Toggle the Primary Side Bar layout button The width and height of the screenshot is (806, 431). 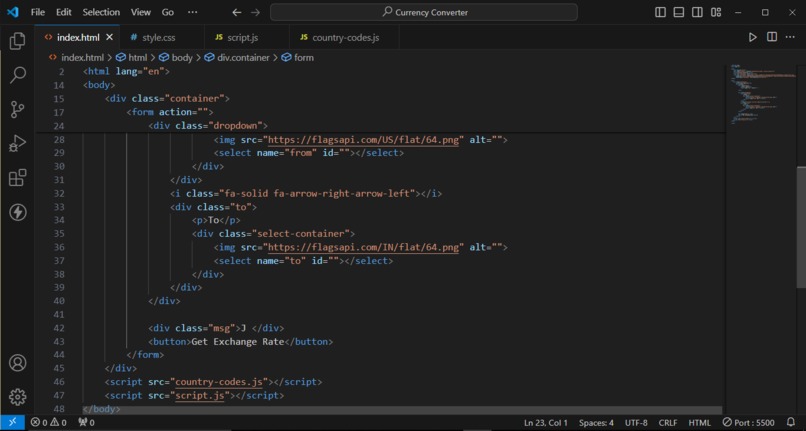pyautogui.click(x=661, y=12)
